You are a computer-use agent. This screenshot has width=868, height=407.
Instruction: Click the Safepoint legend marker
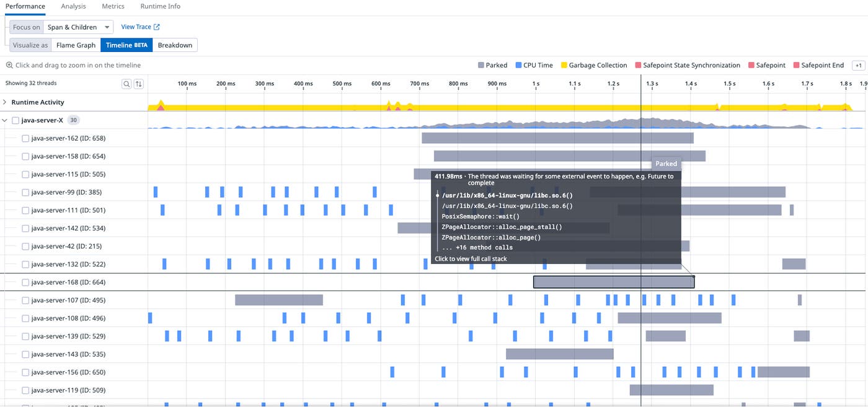[x=752, y=64]
